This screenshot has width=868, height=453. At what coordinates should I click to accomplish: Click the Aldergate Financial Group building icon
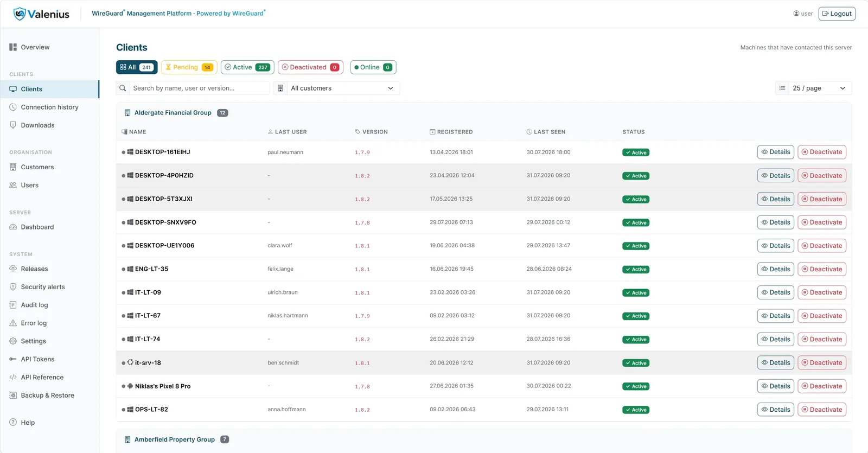(x=128, y=113)
